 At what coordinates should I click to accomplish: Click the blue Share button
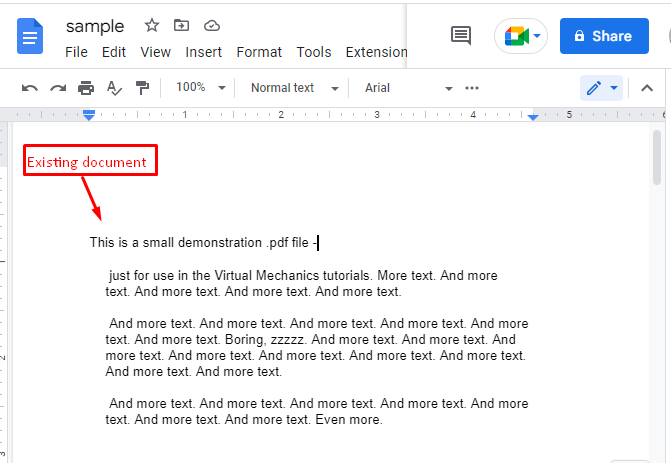tap(603, 36)
